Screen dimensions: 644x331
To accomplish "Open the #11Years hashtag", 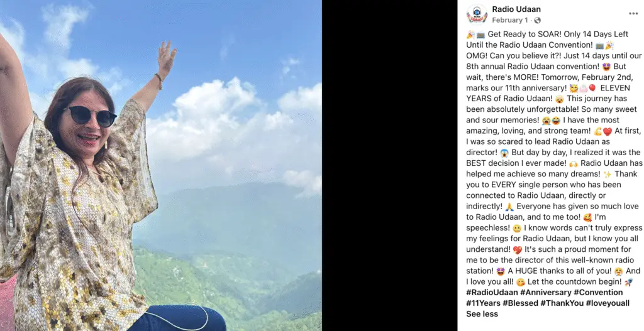I will [x=483, y=303].
